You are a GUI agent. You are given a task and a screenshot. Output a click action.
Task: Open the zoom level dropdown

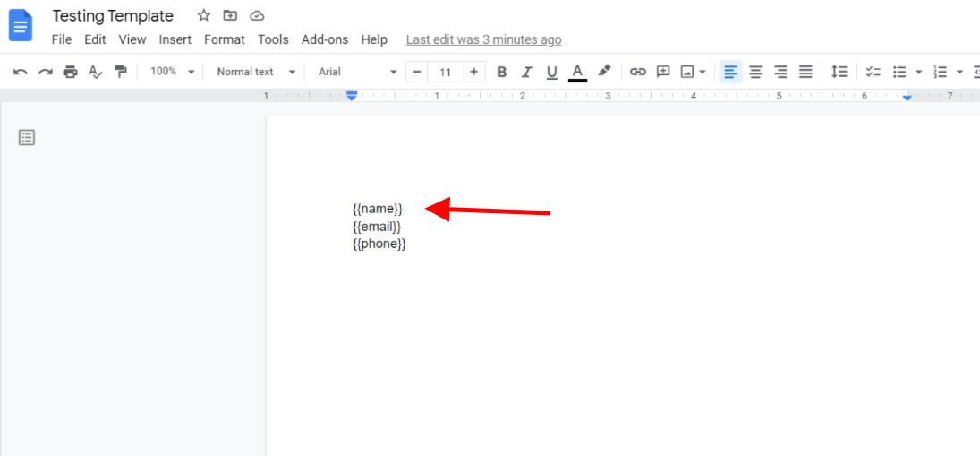pos(172,72)
